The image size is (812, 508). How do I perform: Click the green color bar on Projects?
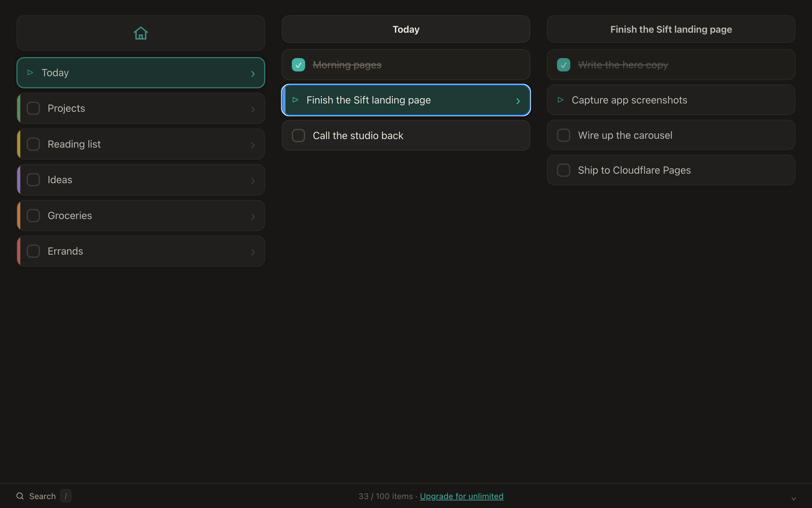coord(19,108)
